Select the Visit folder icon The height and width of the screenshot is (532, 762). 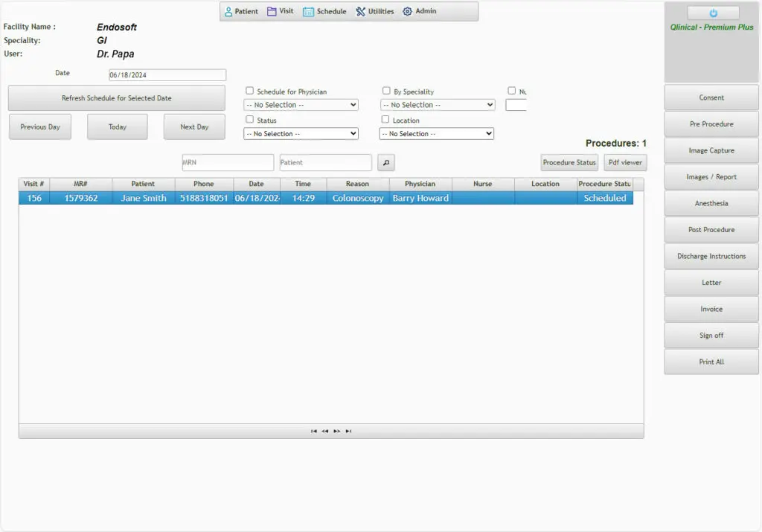point(271,11)
